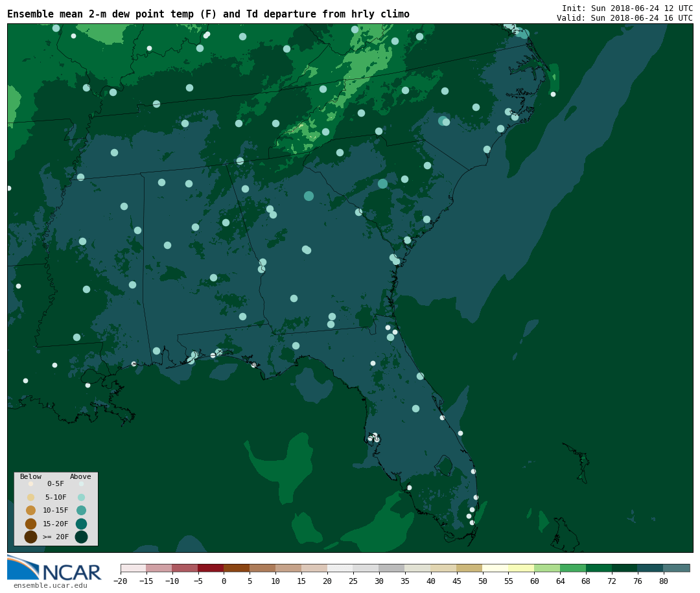
Task: Pick the colorbar swatch between 20 and 25
Action: coord(340,568)
